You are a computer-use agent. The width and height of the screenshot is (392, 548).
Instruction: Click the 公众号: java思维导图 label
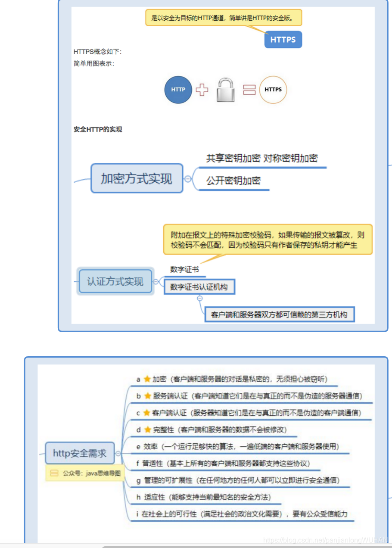[x=91, y=473]
